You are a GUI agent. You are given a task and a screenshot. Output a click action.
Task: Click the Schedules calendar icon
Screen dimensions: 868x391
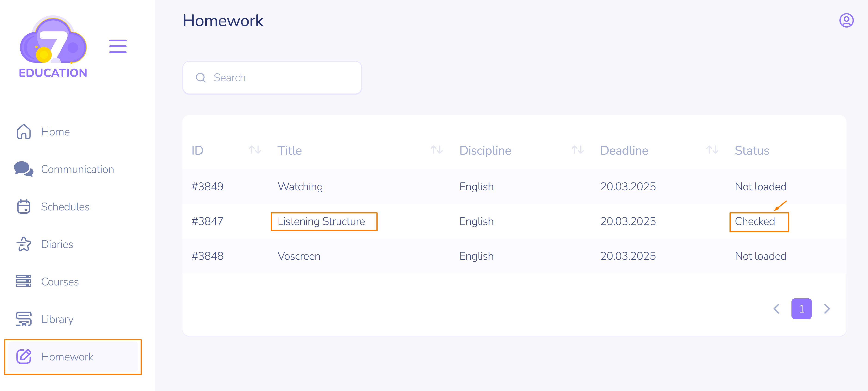pos(24,206)
